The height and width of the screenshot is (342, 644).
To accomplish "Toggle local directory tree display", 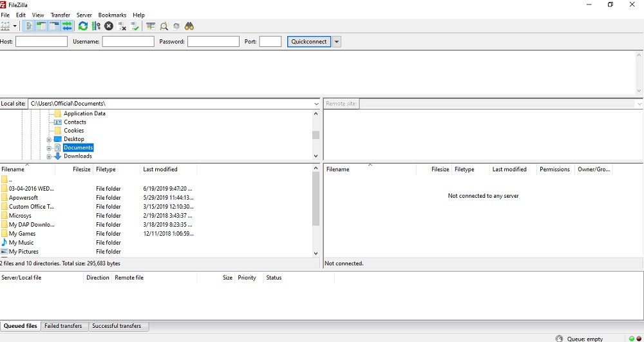I will [41, 26].
